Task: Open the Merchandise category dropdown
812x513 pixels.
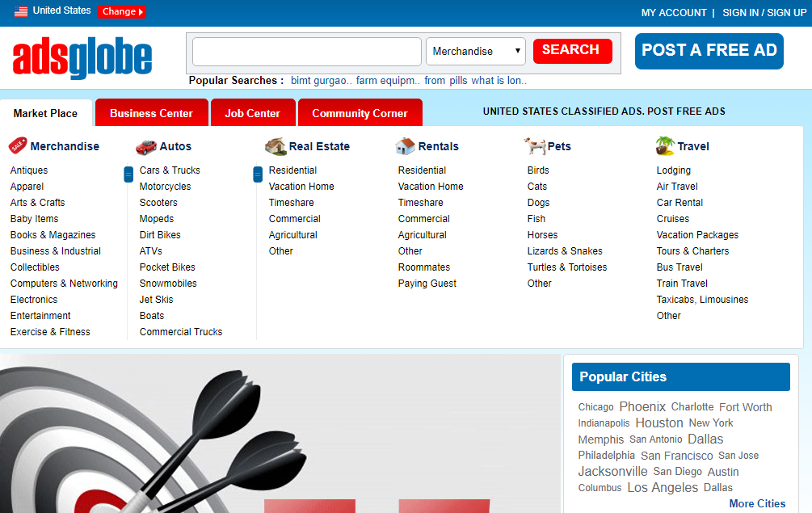Action: point(475,52)
